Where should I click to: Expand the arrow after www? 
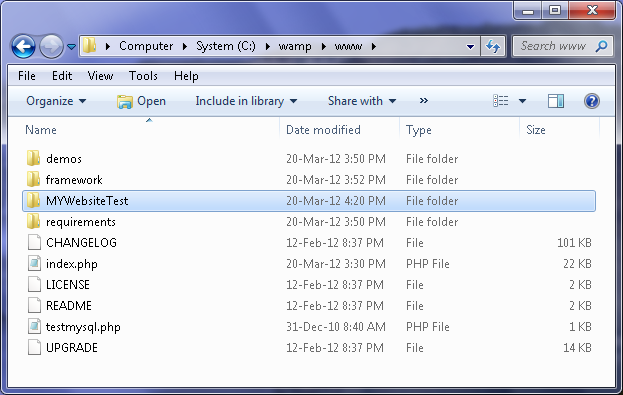pyautogui.click(x=374, y=46)
